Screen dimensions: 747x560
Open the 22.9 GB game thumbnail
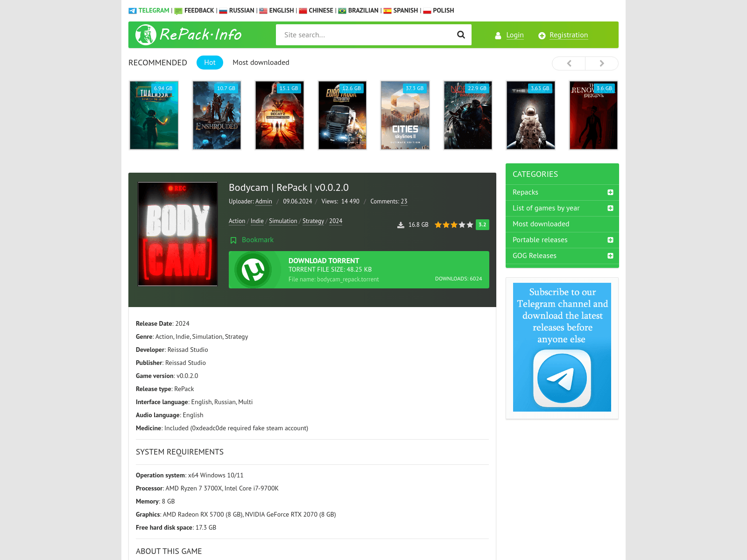(x=468, y=115)
